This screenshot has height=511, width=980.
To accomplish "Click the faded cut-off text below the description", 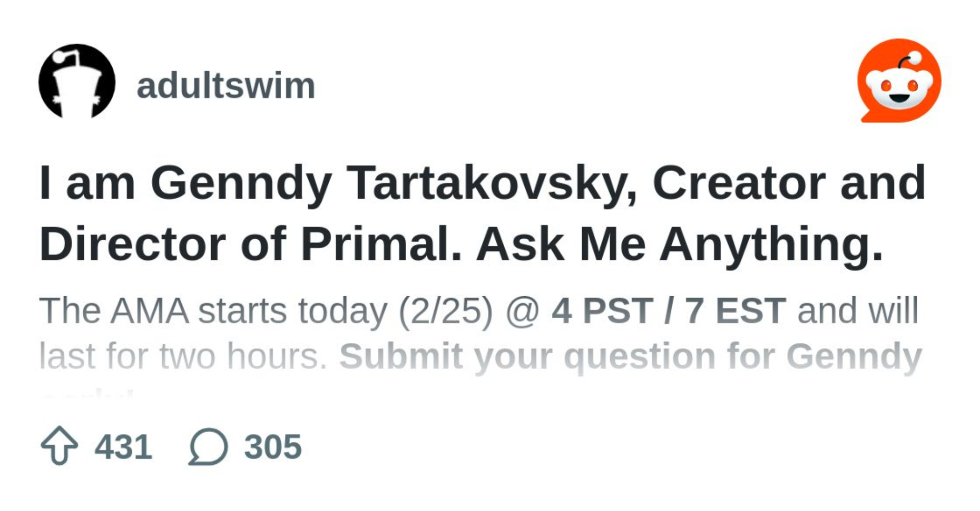I will (88, 394).
